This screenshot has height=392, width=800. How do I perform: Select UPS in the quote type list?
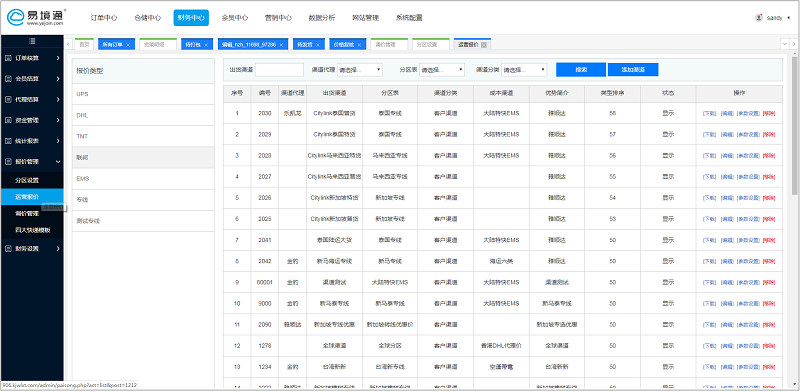click(143, 94)
